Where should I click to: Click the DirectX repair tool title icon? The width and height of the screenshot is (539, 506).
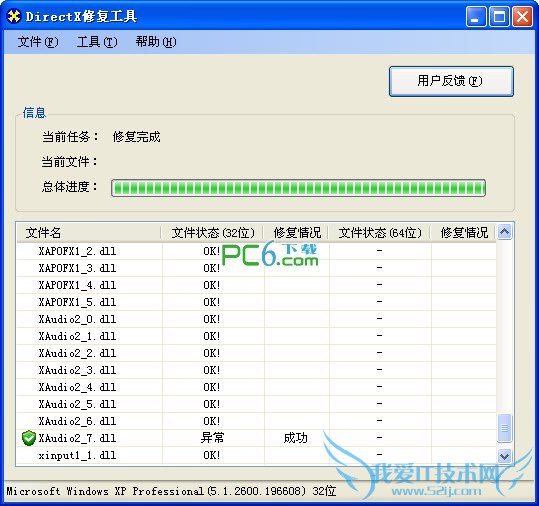click(14, 16)
